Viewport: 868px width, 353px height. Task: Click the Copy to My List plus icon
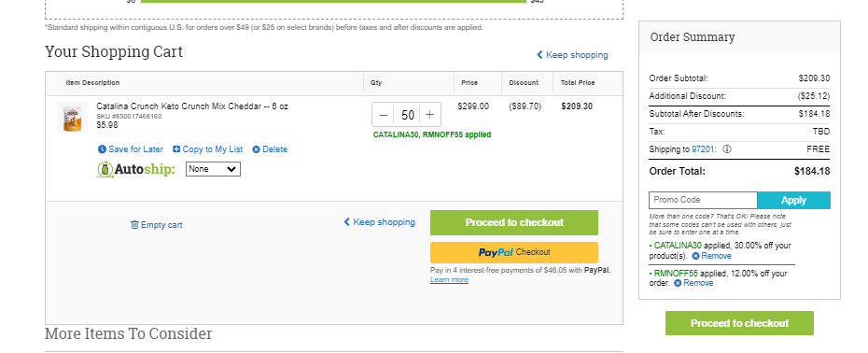176,149
